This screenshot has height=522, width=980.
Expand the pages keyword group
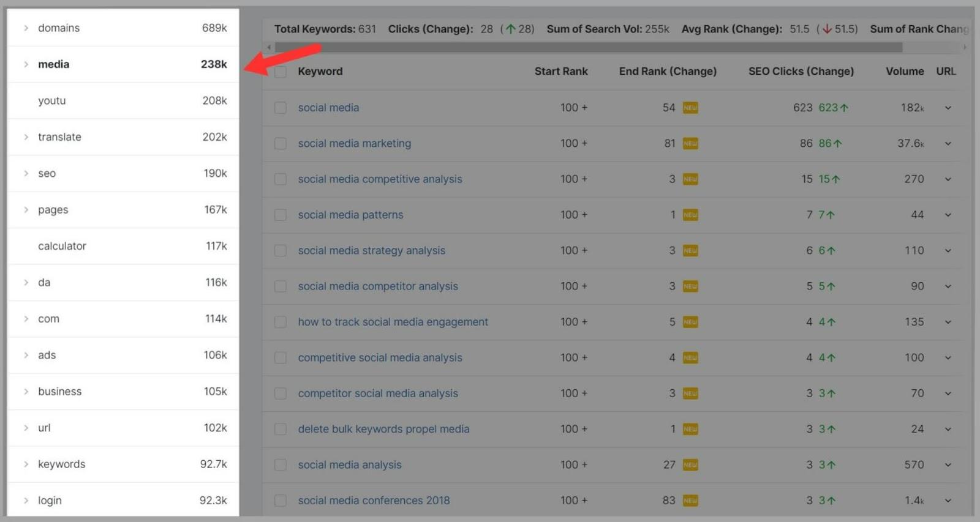pyautogui.click(x=26, y=210)
